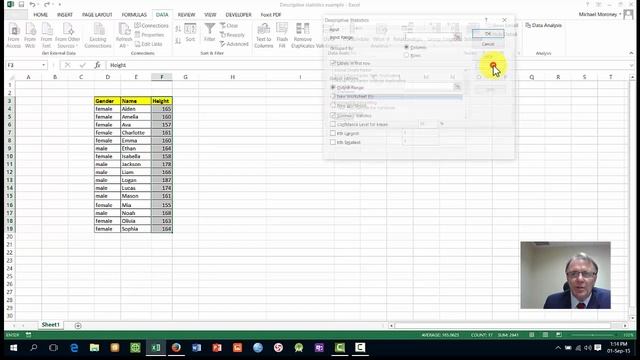640x360 pixels.
Task: Open the Name Box dropdown
Action: pyautogui.click(x=43, y=65)
